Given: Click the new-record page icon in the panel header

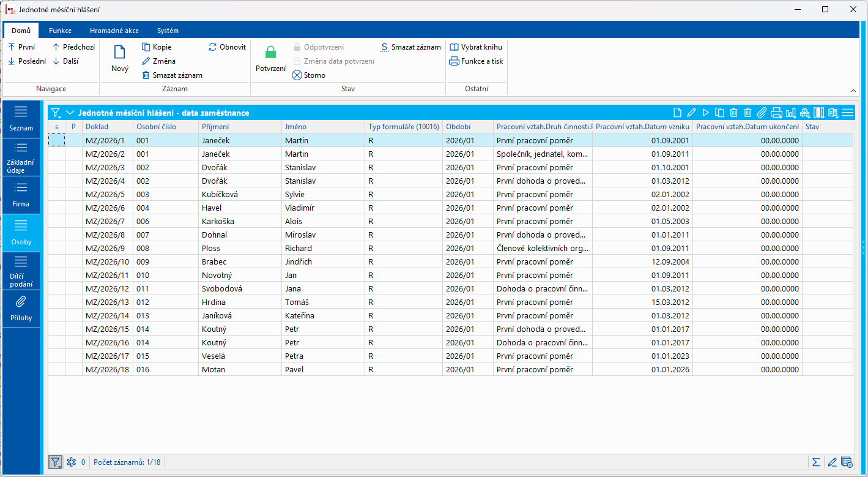Looking at the screenshot, I should coord(677,113).
